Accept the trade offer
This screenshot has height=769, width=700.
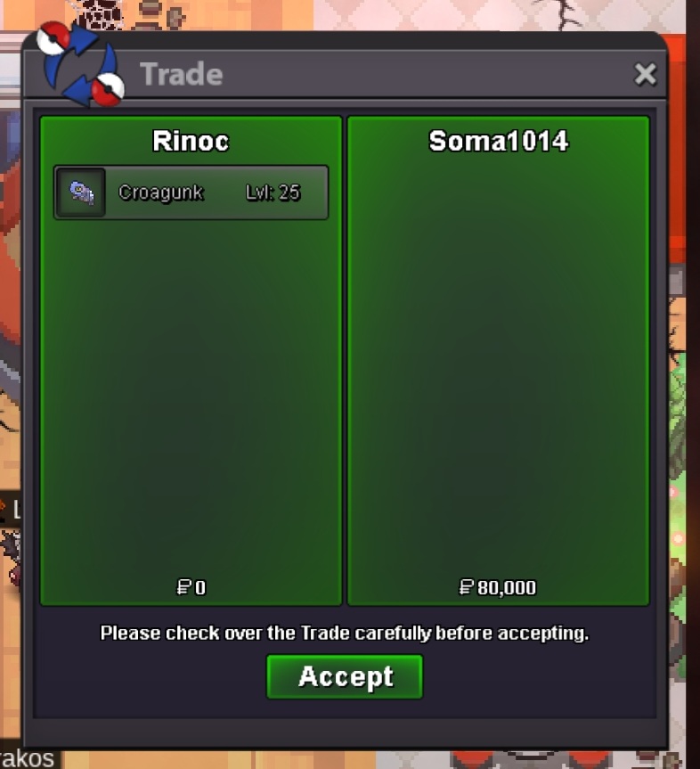(344, 676)
